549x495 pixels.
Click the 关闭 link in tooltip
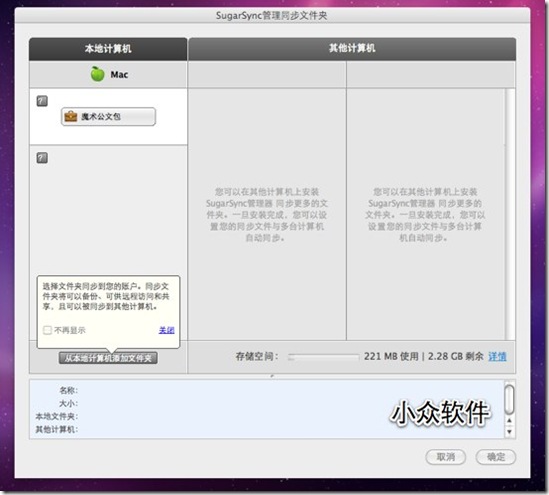(166, 330)
